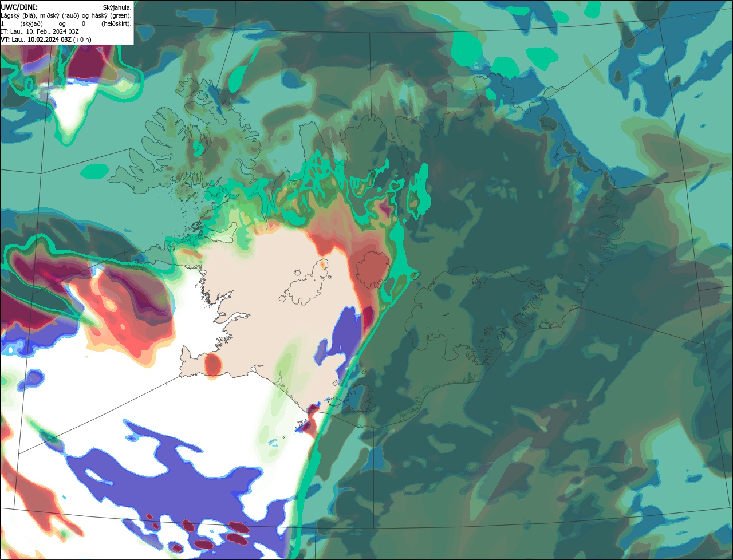Click the "UWC/DINI:" title text

pos(19,7)
